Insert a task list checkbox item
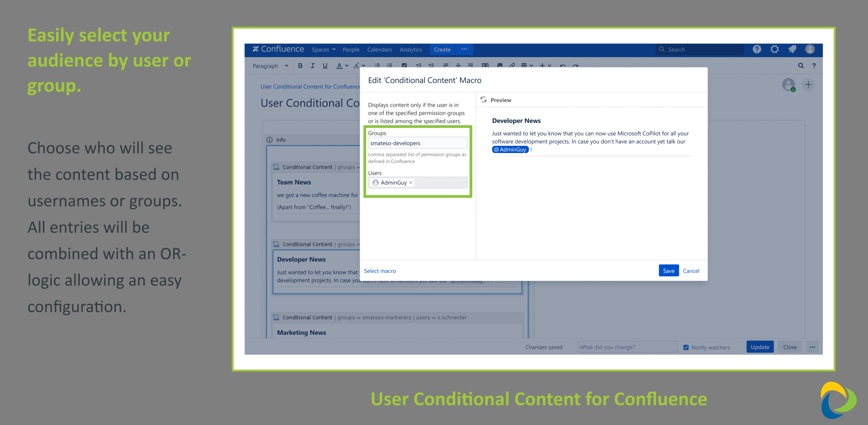Image resolution: width=868 pixels, height=425 pixels. point(404,66)
